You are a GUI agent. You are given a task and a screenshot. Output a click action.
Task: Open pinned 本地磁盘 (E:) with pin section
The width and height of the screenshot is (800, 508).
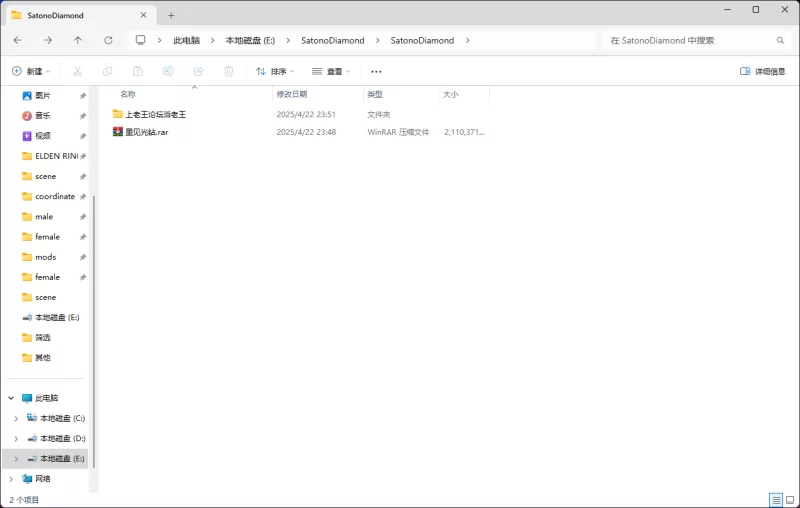(x=57, y=317)
